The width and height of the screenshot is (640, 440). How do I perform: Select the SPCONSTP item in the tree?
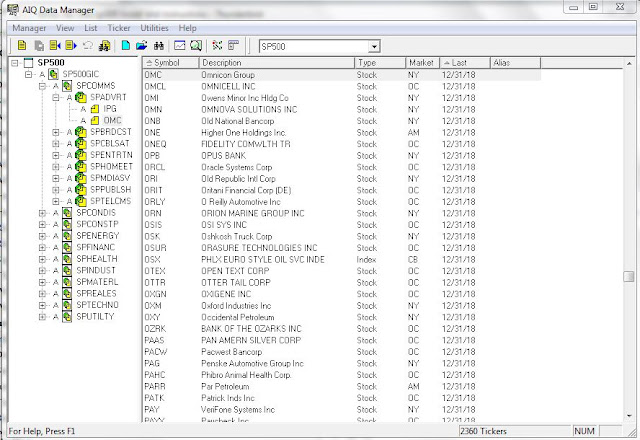coord(97,224)
